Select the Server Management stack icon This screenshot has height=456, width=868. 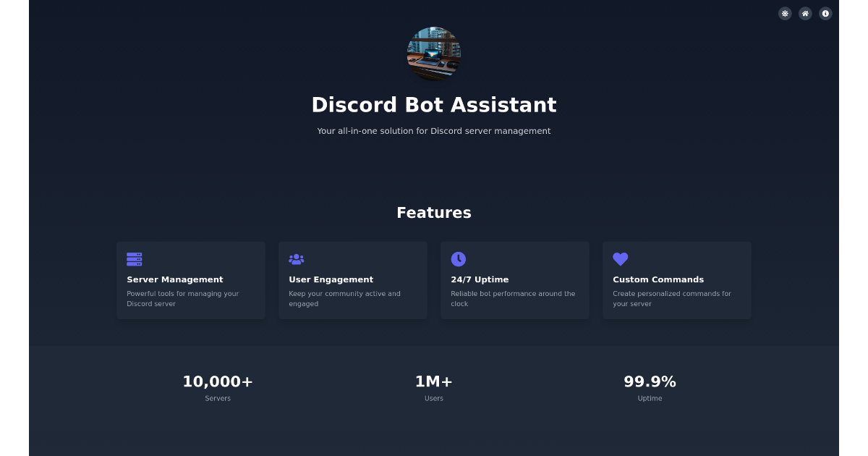[134, 258]
